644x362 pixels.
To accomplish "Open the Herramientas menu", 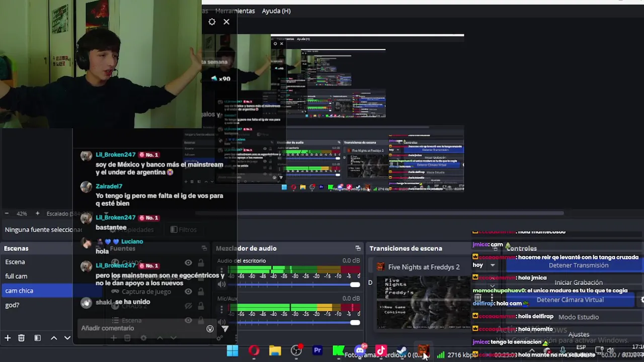I will [235, 11].
